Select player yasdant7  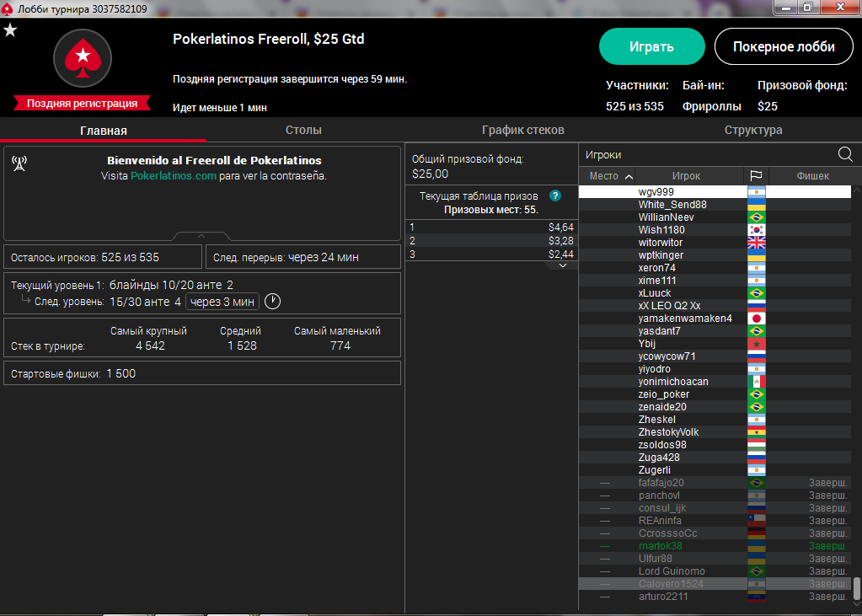pyautogui.click(x=715, y=331)
